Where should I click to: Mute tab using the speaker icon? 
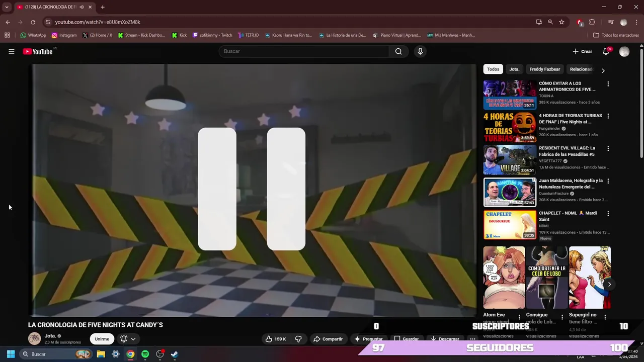[82, 7]
